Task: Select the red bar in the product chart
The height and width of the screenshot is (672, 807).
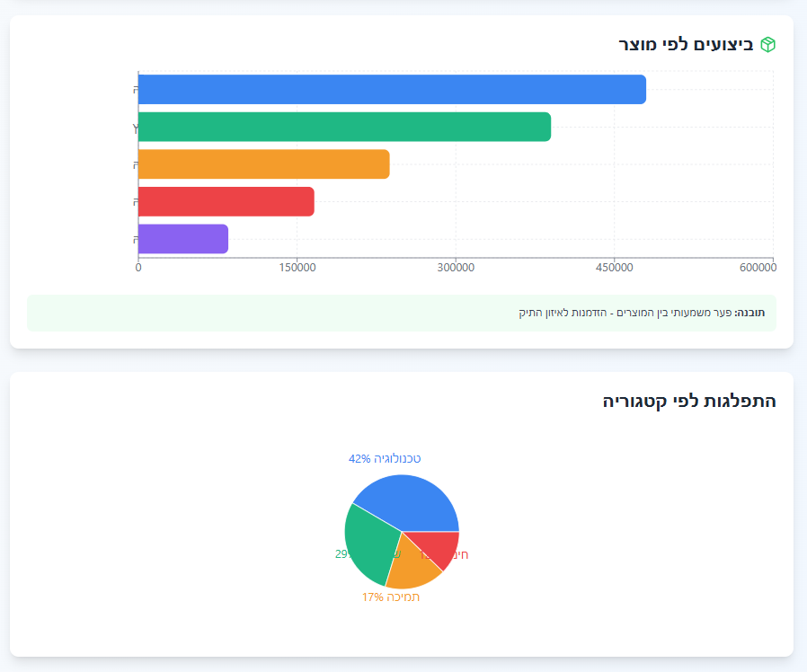Action: point(226,201)
